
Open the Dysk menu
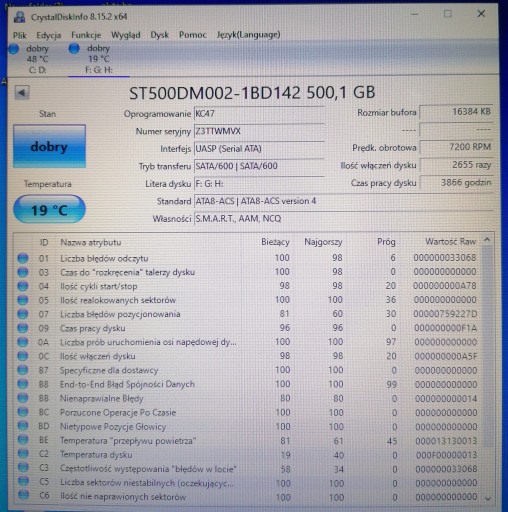tap(160, 35)
